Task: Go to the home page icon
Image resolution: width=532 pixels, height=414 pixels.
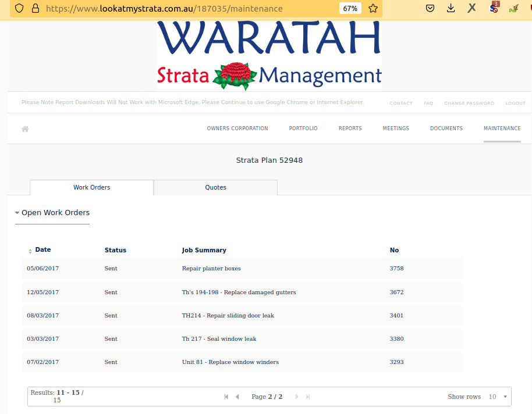Action: 25,129
